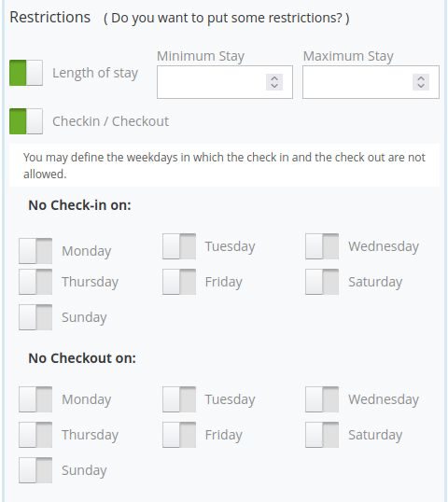Click the Minimum Stay input field

225,82
